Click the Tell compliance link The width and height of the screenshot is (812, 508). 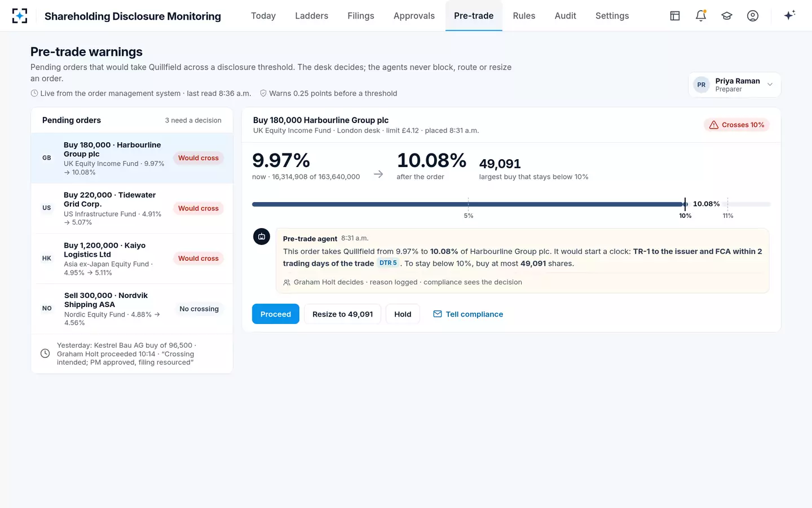(x=468, y=314)
